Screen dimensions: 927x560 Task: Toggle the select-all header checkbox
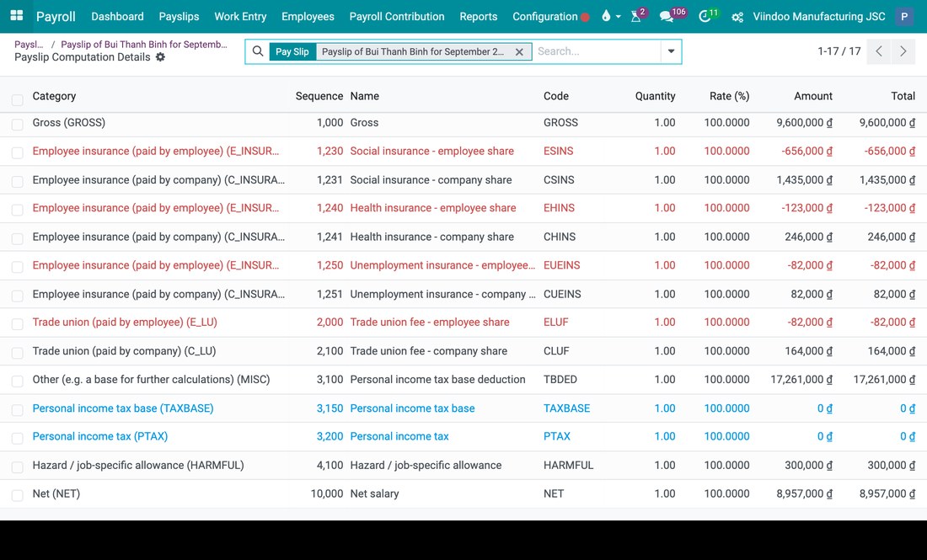(x=17, y=100)
